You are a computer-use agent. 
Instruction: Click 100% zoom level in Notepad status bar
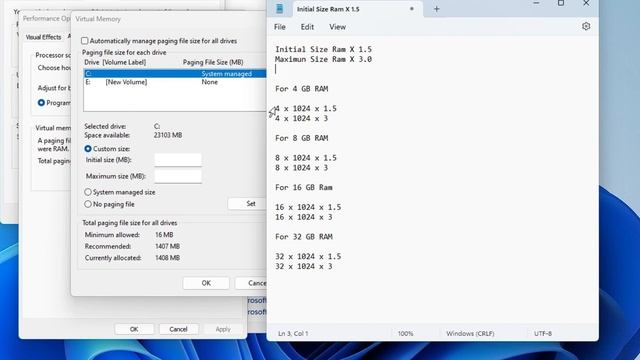coord(405,333)
